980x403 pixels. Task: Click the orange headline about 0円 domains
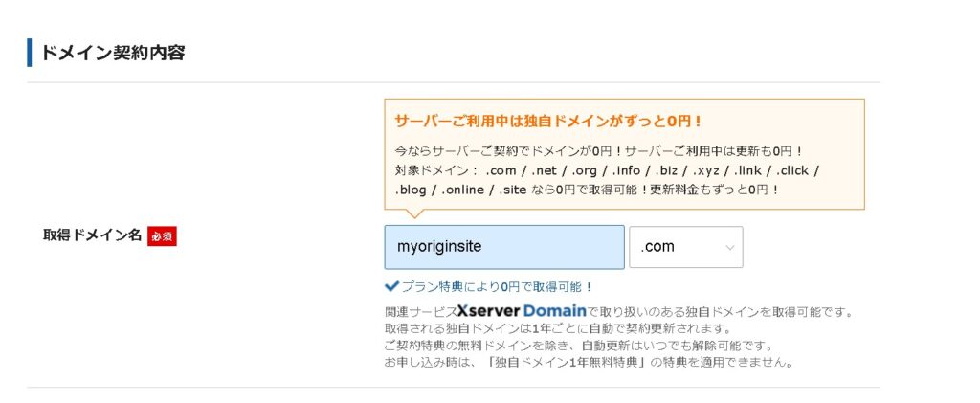click(548, 122)
